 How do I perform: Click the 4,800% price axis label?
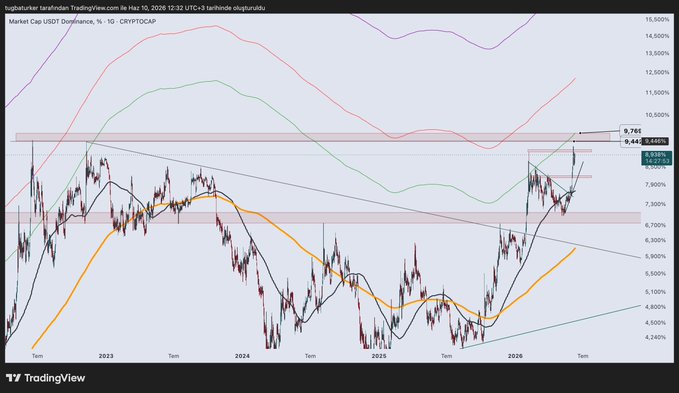(x=656, y=307)
